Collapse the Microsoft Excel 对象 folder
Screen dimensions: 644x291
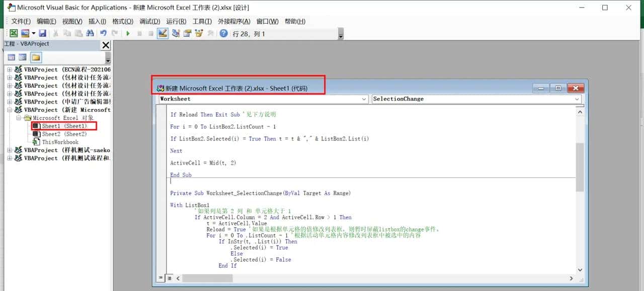point(19,118)
